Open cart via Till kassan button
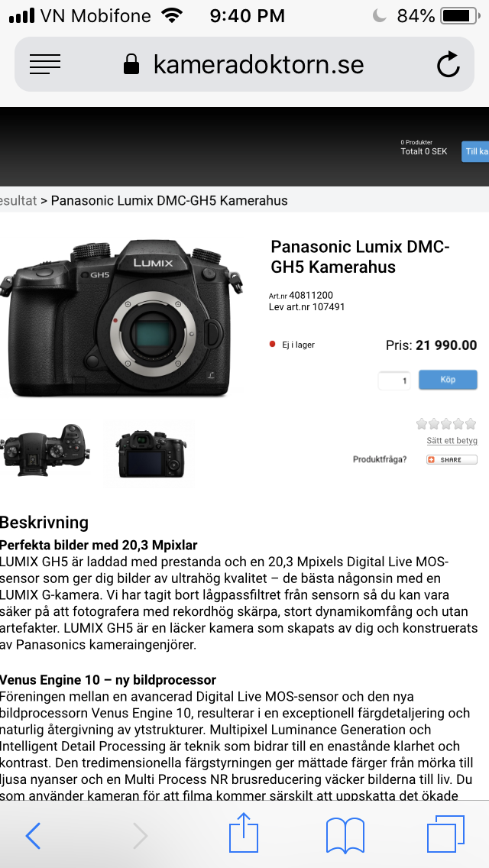Image resolution: width=489 pixels, height=868 pixels. [x=475, y=152]
